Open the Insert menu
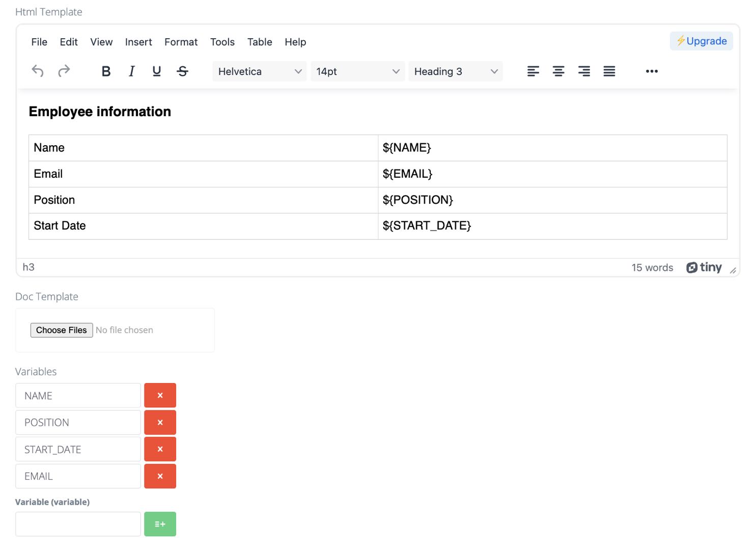 [138, 42]
